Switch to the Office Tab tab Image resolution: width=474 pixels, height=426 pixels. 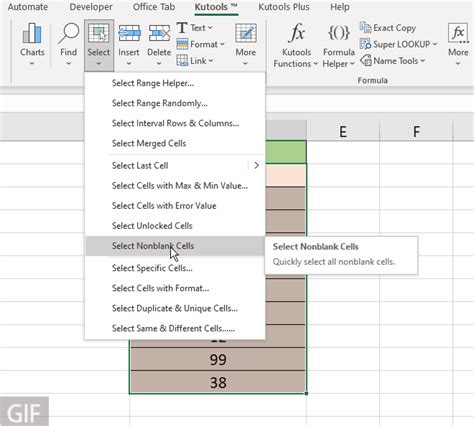tap(154, 7)
